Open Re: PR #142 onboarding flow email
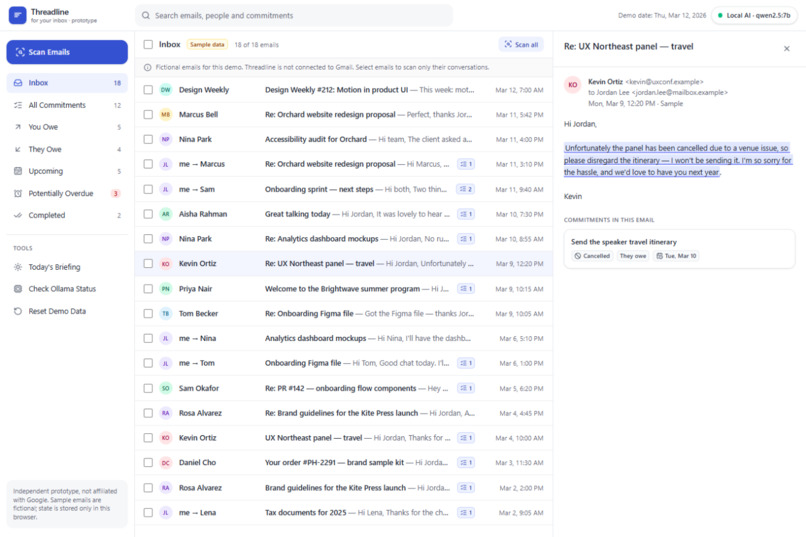Viewport: 806px width, 537px height. (x=343, y=388)
